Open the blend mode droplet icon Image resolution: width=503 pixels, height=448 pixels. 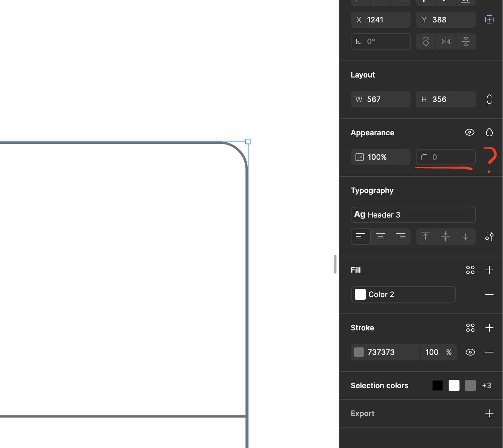(489, 132)
